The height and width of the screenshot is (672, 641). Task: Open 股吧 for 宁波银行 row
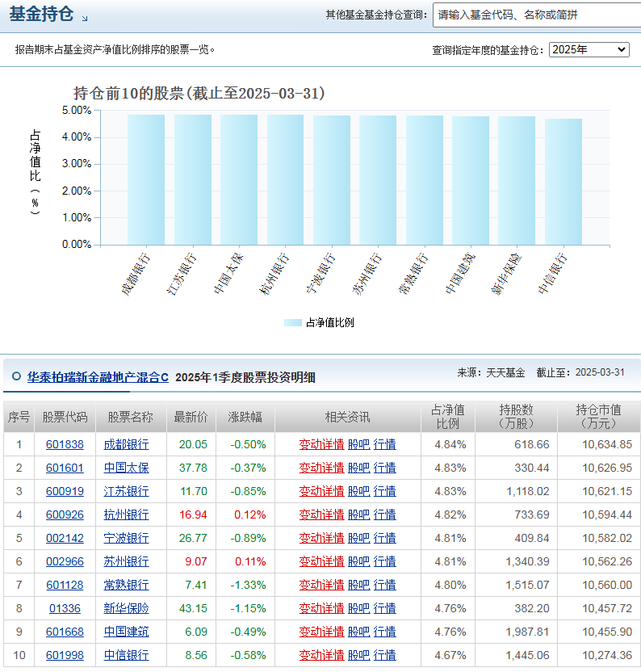tap(359, 538)
